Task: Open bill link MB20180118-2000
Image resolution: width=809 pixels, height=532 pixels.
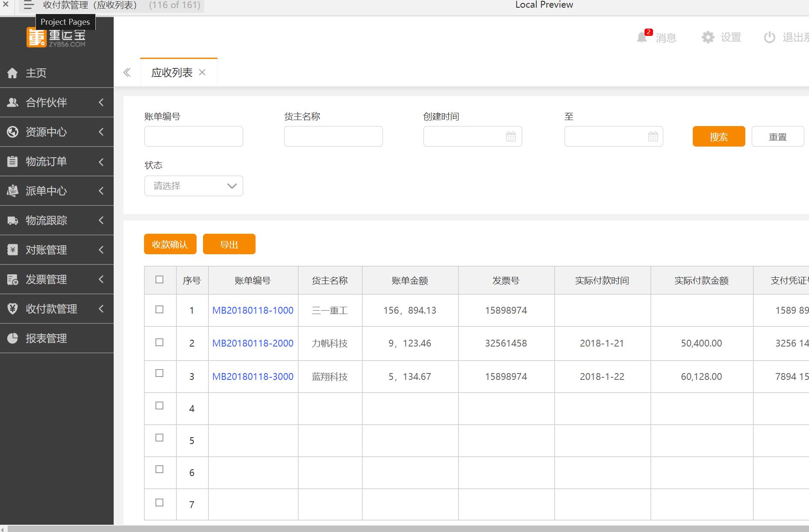Action: (253, 343)
